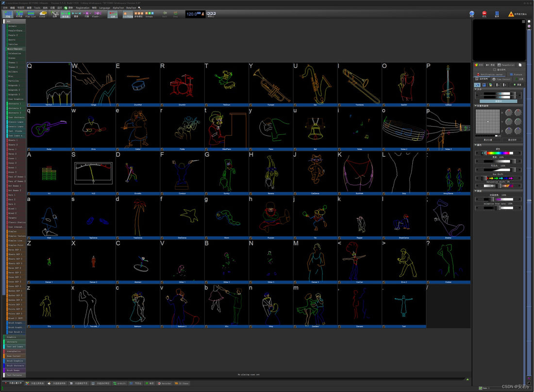
Task: Switch to the Time Control tab
Action: coord(501,79)
